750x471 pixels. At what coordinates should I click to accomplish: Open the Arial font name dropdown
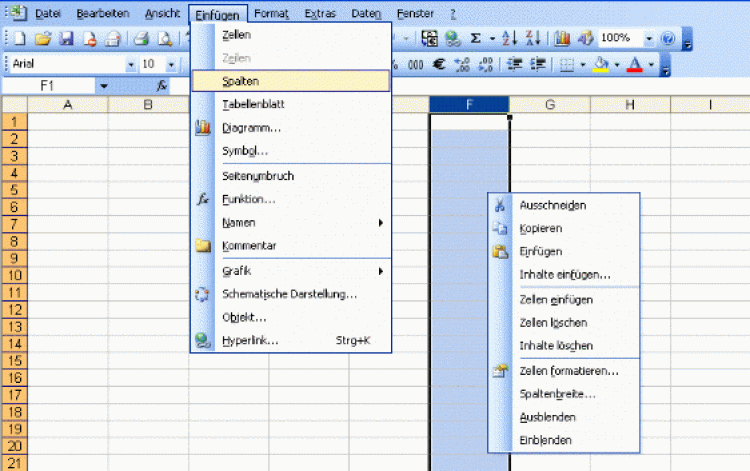tap(130, 64)
